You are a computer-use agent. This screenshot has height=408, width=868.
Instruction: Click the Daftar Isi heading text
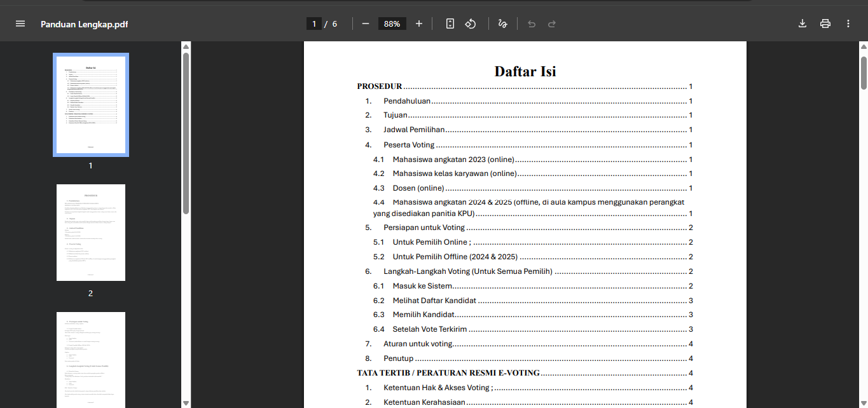(525, 71)
